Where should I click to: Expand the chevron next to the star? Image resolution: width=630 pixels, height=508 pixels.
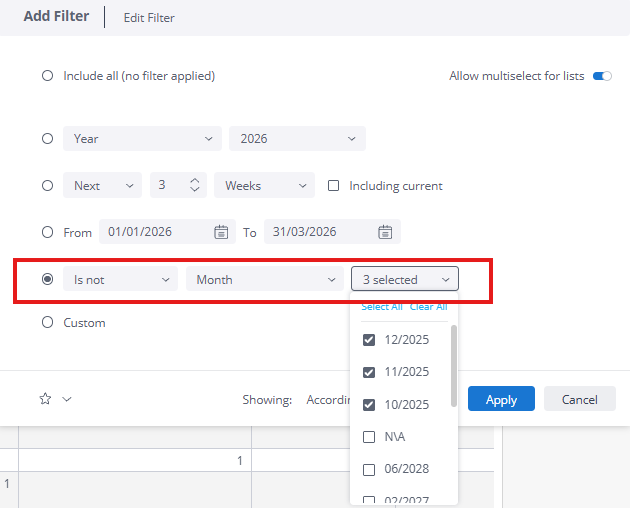tap(67, 399)
